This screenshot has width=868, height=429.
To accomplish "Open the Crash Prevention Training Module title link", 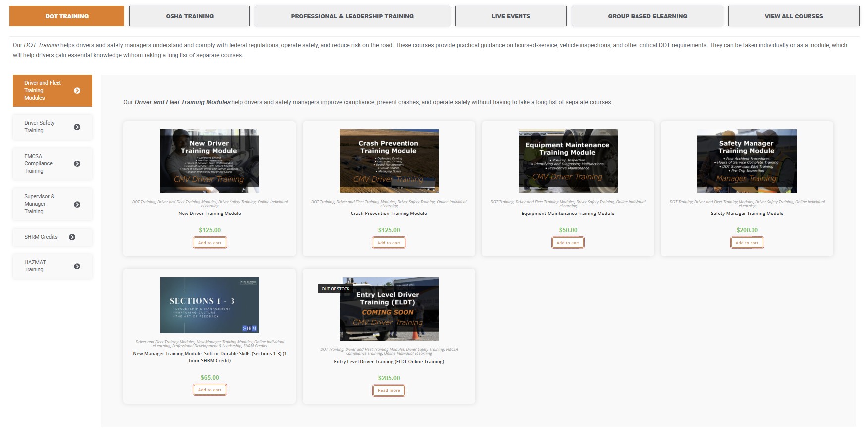I will 389,214.
